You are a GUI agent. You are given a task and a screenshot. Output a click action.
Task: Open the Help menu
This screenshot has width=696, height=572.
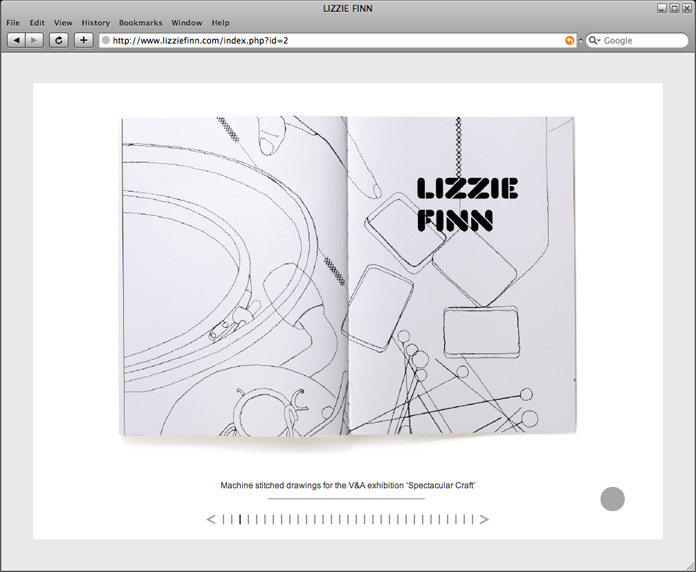pyautogui.click(x=220, y=23)
